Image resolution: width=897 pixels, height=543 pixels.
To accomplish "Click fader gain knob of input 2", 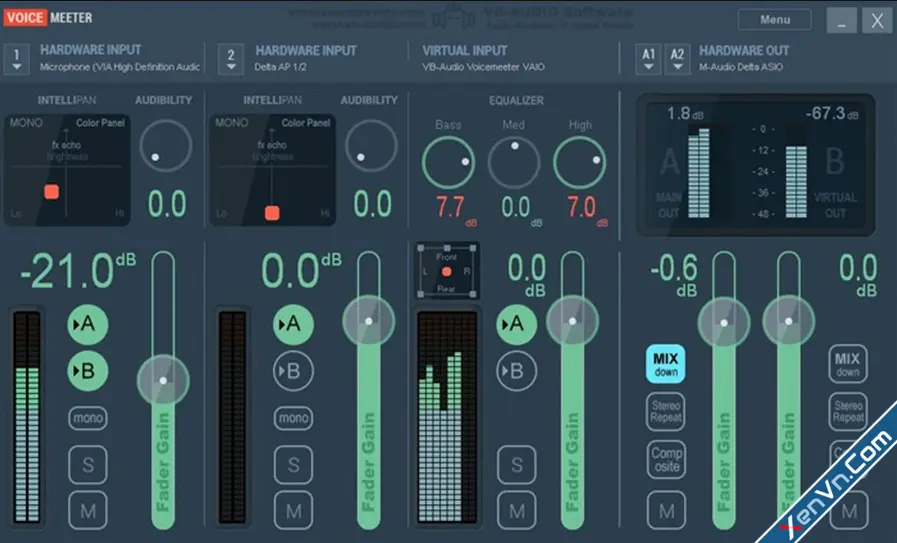I will [368, 321].
